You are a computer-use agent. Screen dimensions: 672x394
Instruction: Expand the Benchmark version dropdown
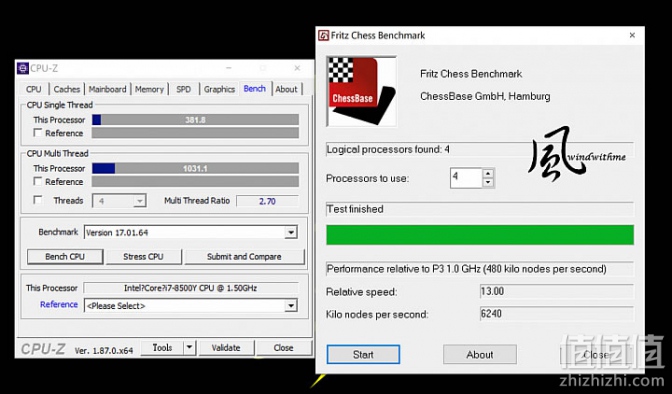[291, 232]
